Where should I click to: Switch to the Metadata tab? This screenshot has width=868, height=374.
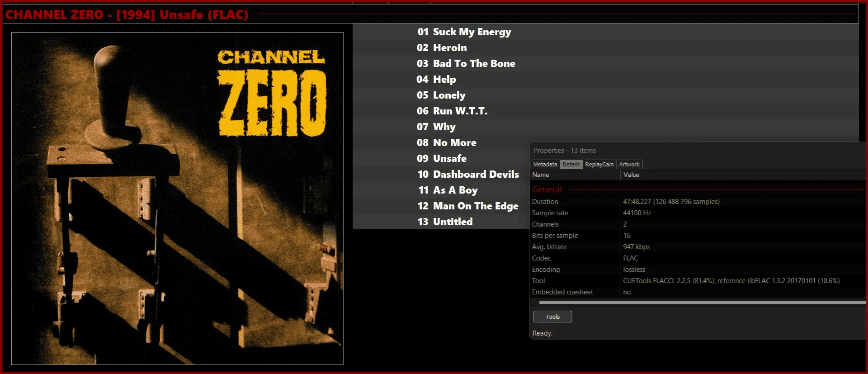pos(545,165)
